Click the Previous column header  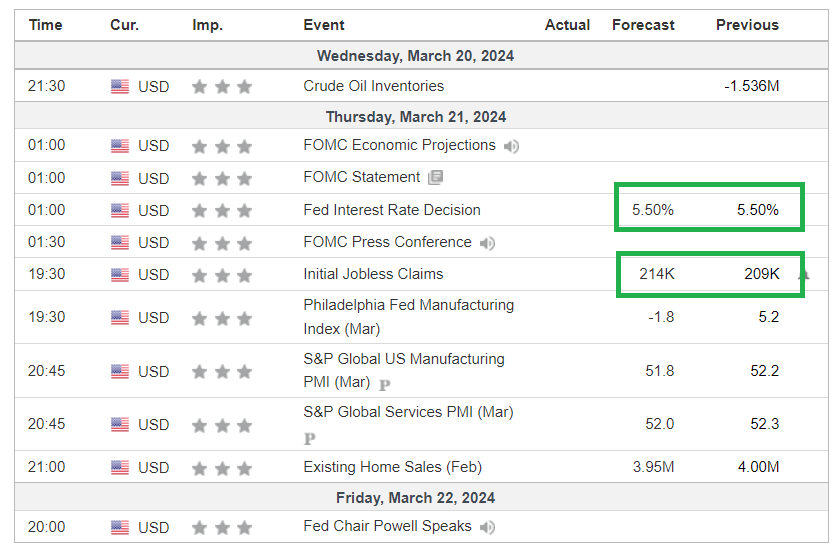click(x=747, y=25)
